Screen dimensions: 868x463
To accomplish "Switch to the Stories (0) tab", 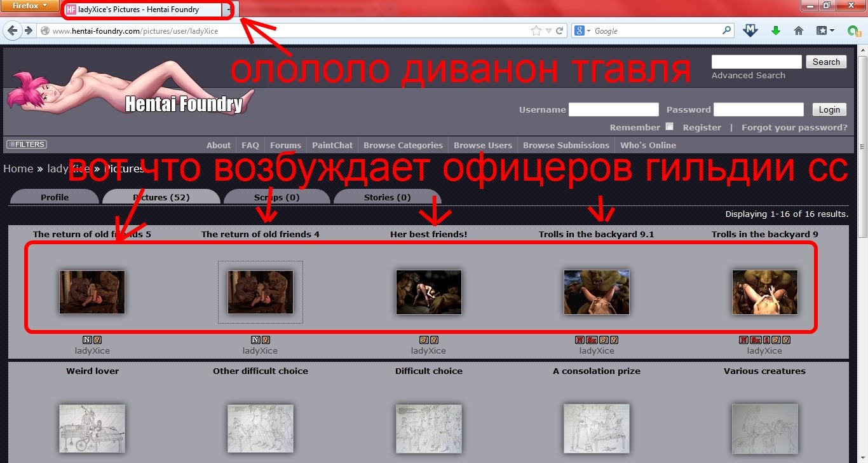I will tap(387, 197).
